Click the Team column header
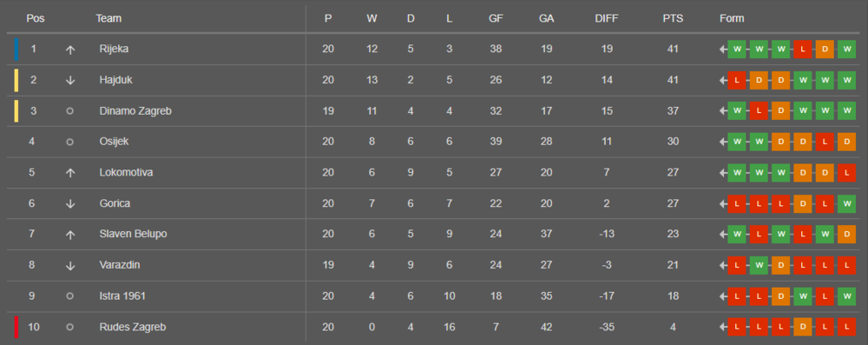 108,18
